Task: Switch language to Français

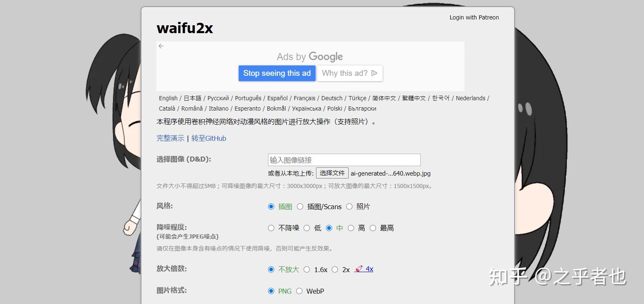Action: (304, 98)
